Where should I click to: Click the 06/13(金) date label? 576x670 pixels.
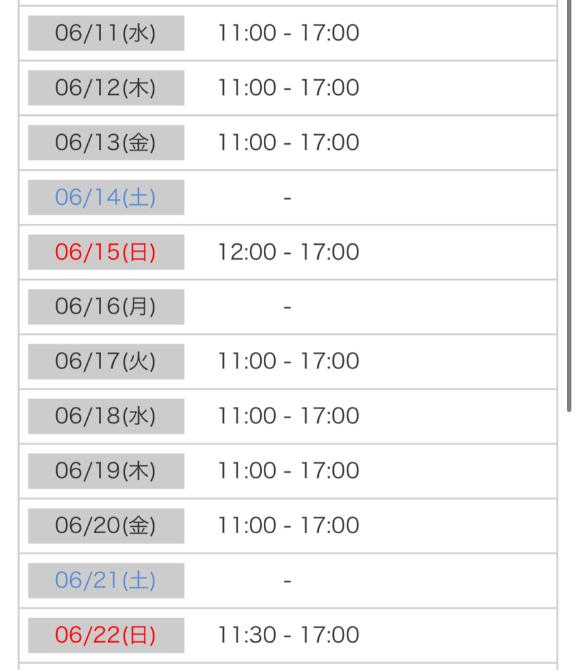106,142
